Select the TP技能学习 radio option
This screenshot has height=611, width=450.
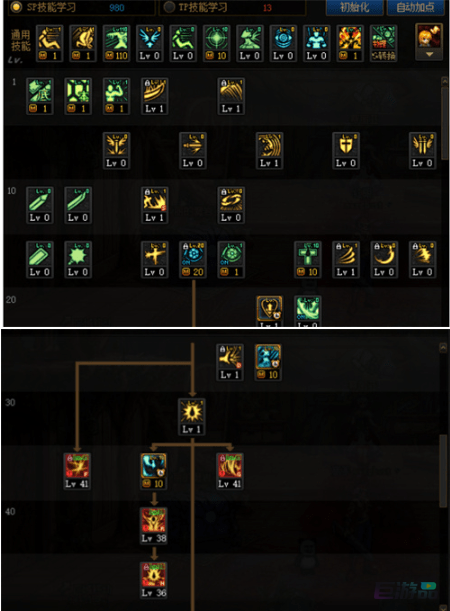pos(169,7)
